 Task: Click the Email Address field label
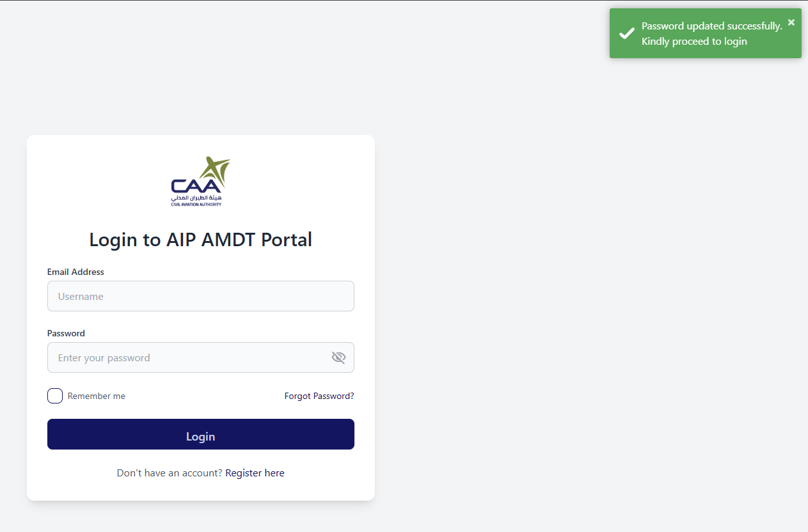pyautogui.click(x=75, y=272)
